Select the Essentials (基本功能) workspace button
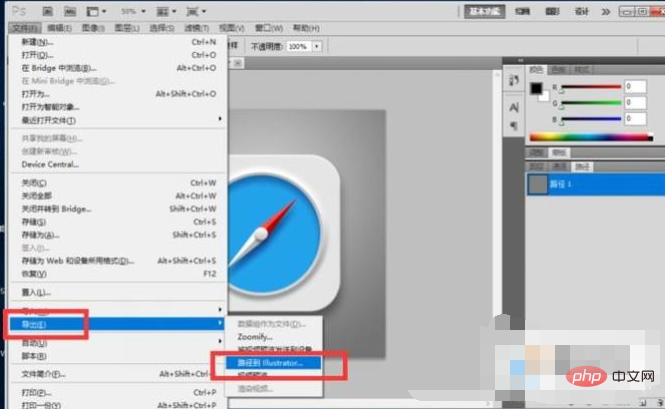The height and width of the screenshot is (409, 665). 485,11
